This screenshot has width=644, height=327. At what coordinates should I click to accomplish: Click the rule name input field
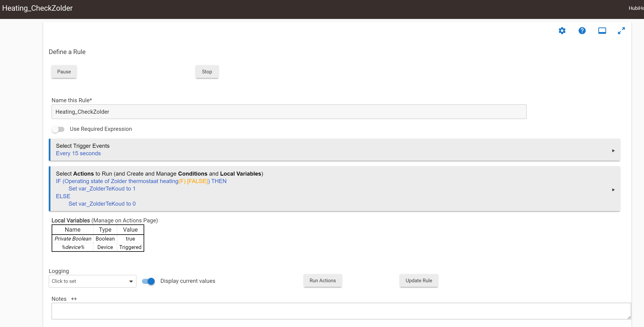pyautogui.click(x=289, y=112)
